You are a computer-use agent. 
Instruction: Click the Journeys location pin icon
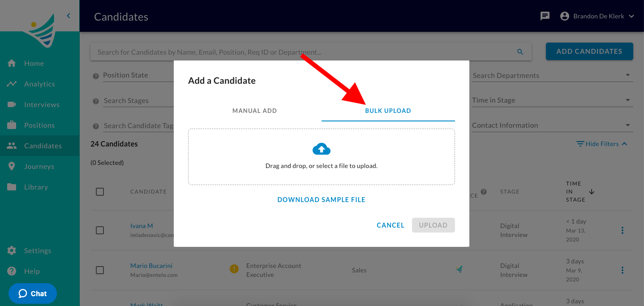(12, 166)
